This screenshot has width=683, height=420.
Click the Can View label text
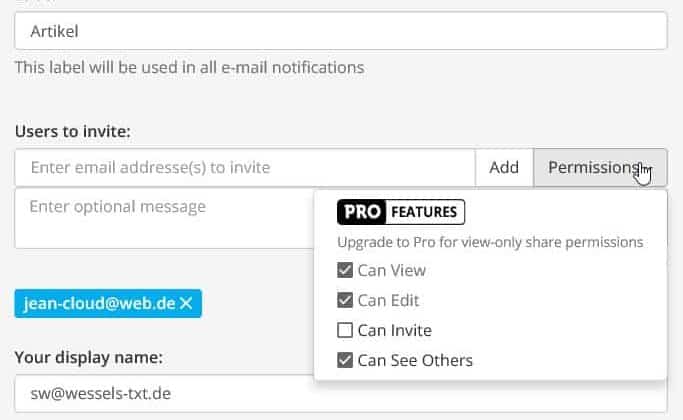[x=392, y=271]
